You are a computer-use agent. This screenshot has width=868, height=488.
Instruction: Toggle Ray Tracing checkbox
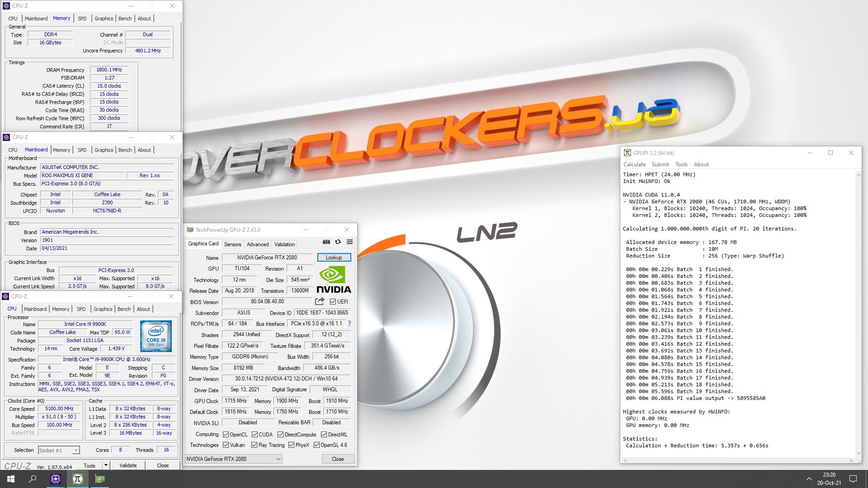pos(254,445)
